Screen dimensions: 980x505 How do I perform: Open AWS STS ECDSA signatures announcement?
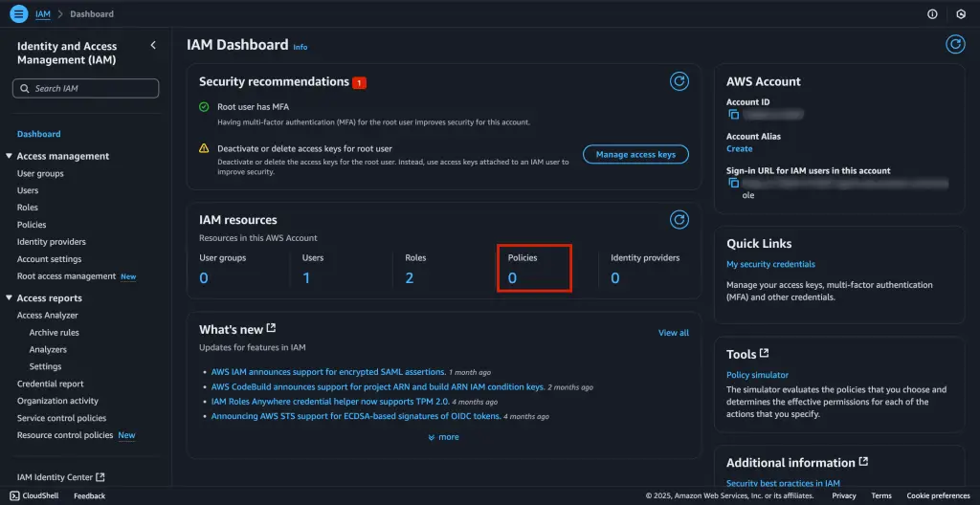point(356,416)
